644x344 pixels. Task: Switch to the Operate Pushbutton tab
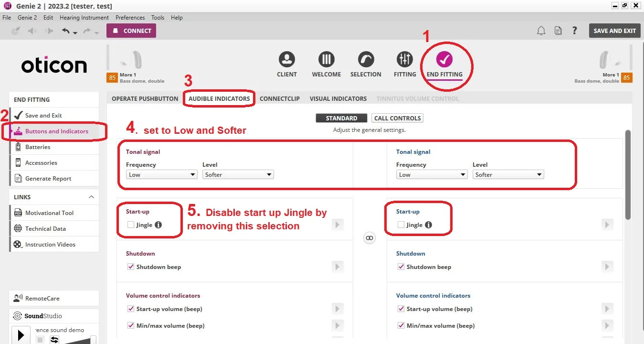point(145,98)
